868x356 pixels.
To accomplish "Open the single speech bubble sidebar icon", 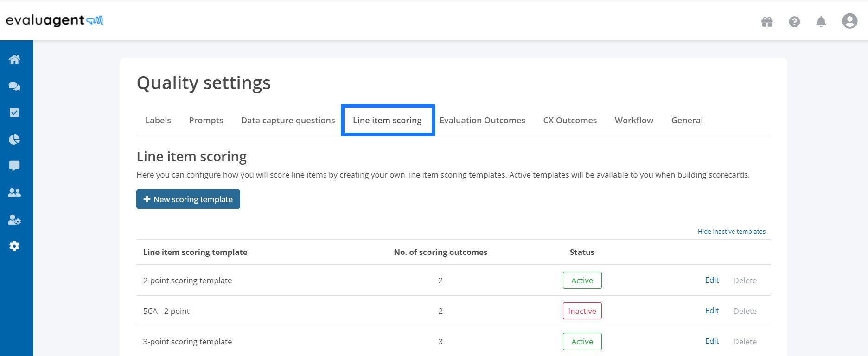I will [x=14, y=166].
